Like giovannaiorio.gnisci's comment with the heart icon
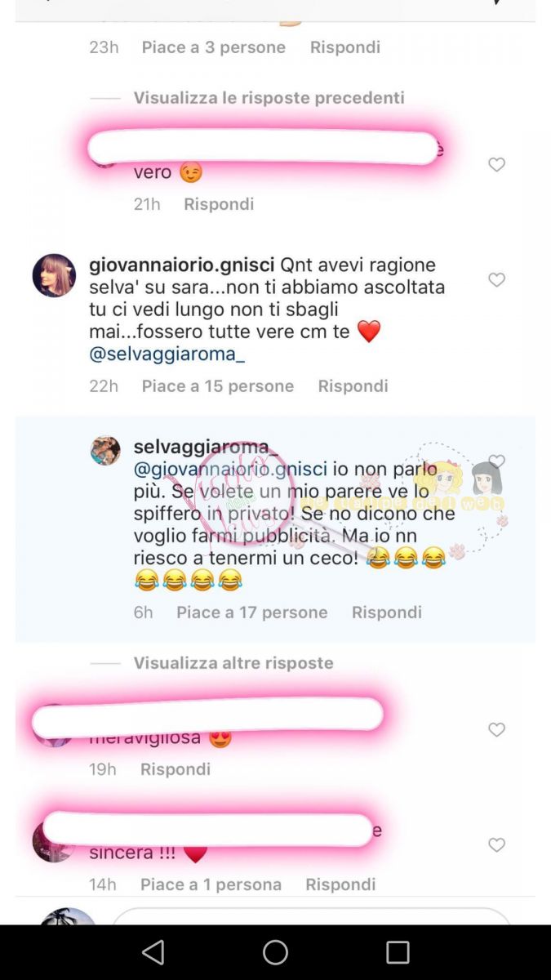This screenshot has height=980, width=551. point(496,280)
